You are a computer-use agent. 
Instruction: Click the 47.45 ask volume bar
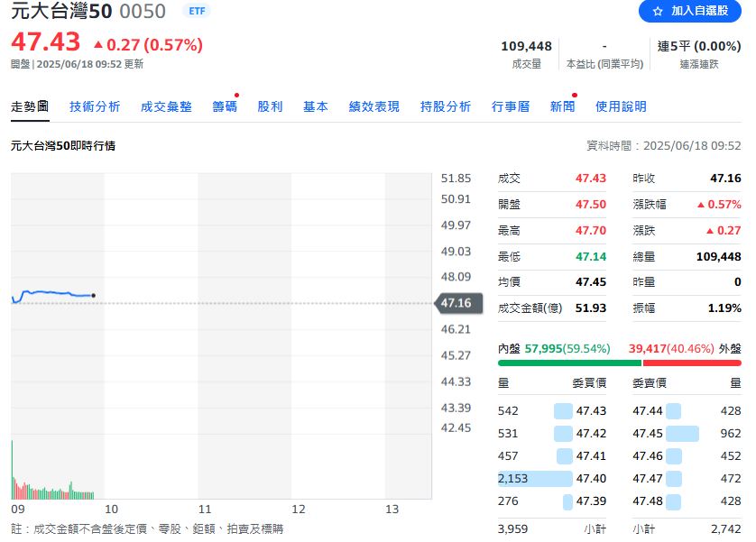[x=682, y=434]
